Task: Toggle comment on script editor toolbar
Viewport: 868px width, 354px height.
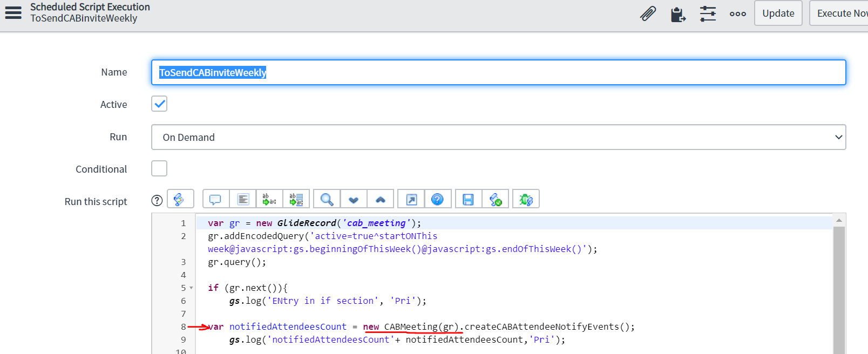Action: coord(215,199)
